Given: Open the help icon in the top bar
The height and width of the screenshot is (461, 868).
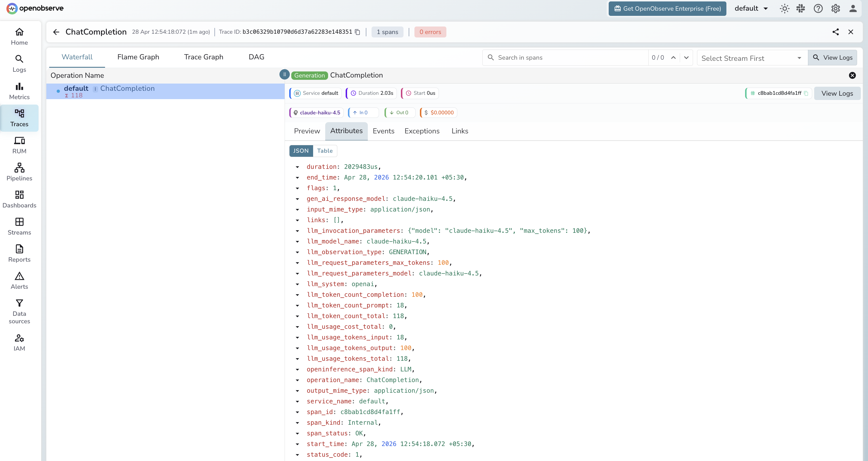Looking at the screenshot, I should click(818, 8).
